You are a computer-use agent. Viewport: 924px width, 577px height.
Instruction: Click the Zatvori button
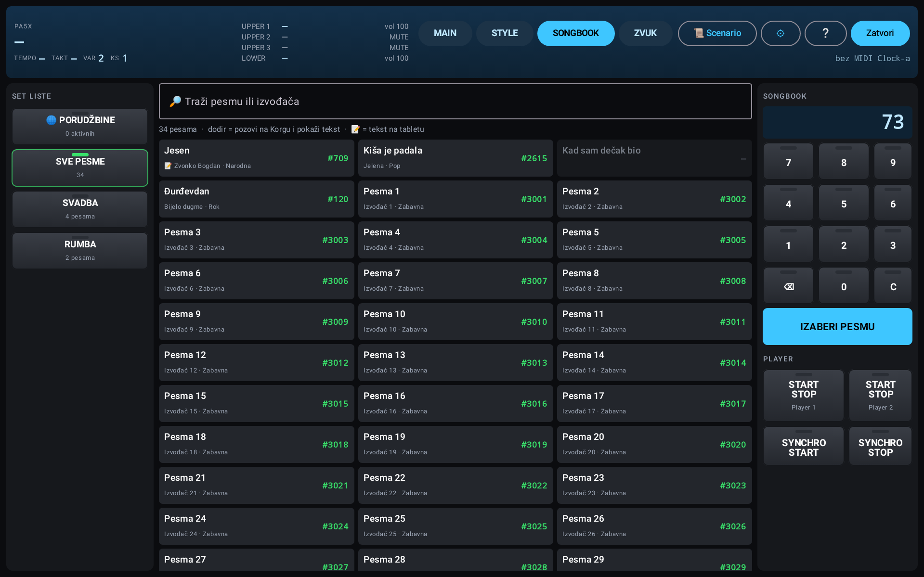click(x=880, y=33)
